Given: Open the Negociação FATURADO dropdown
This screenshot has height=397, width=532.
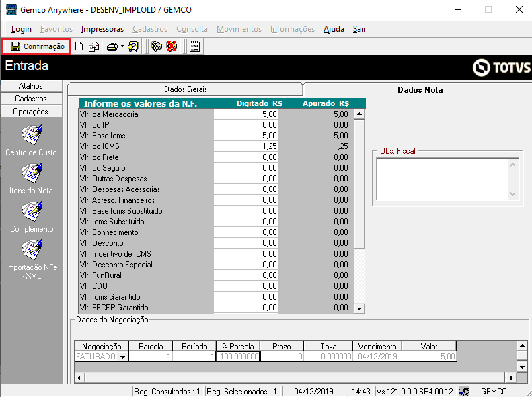Looking at the screenshot, I should pos(123,357).
